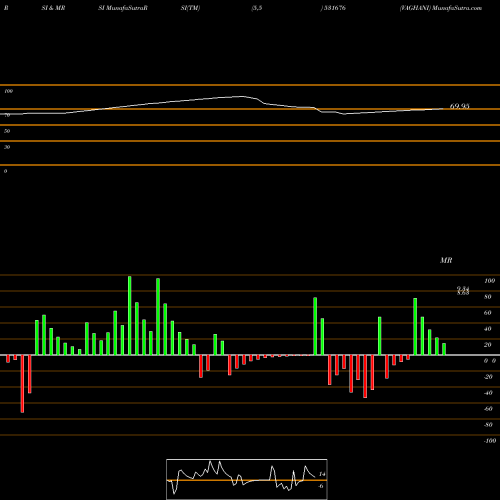Click the 69.95 RSI value label
The image size is (500, 500).
(x=459, y=106)
